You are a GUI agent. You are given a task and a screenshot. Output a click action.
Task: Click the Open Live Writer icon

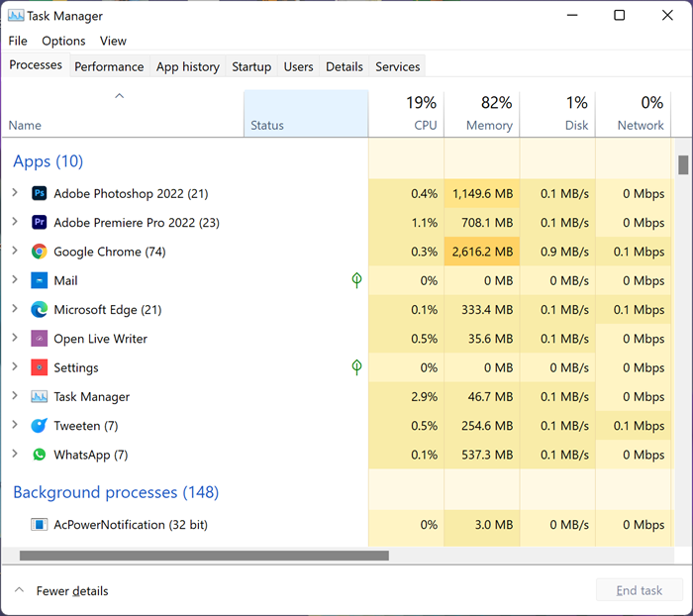[39, 339]
